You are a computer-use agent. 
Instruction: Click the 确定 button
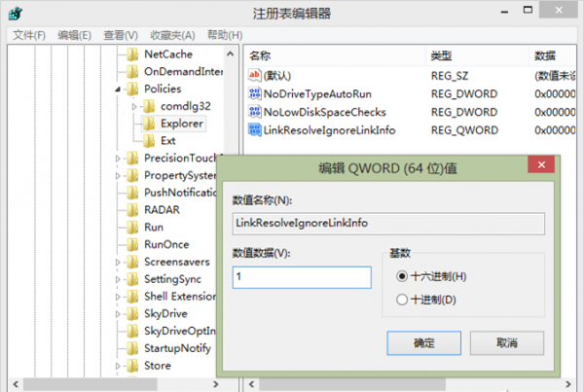[x=424, y=343]
